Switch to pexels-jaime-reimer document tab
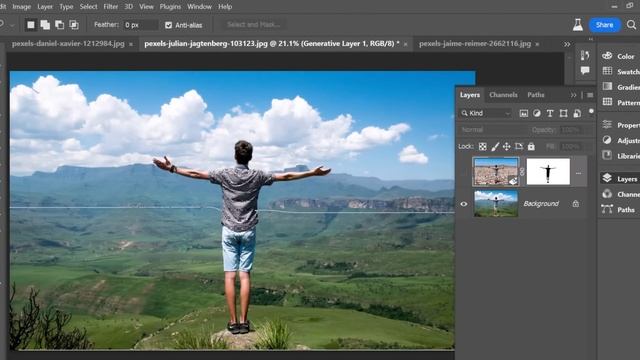The width and height of the screenshot is (640, 360). 475,44
